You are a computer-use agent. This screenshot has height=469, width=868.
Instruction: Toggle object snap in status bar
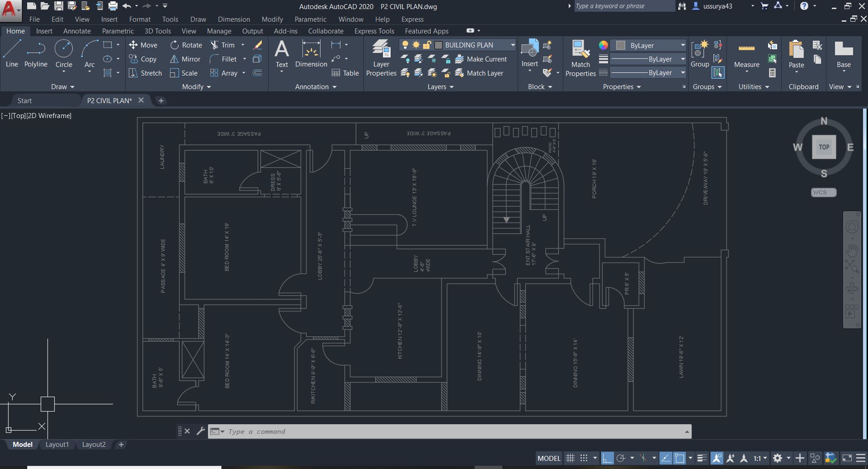[679, 458]
